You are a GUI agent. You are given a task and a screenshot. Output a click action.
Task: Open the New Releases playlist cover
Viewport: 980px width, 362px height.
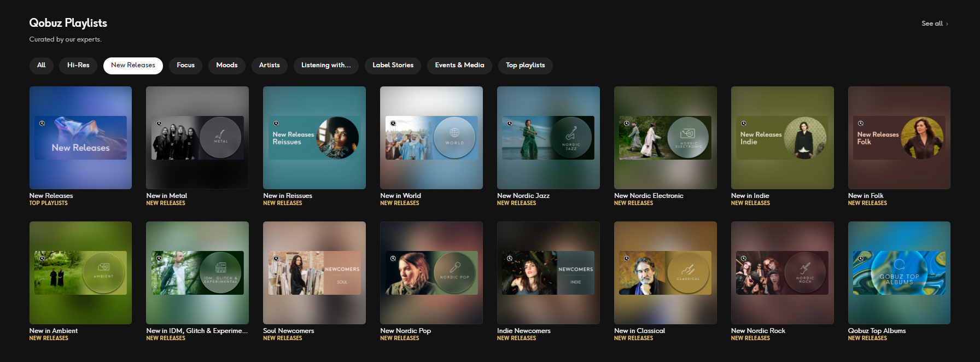tap(80, 138)
